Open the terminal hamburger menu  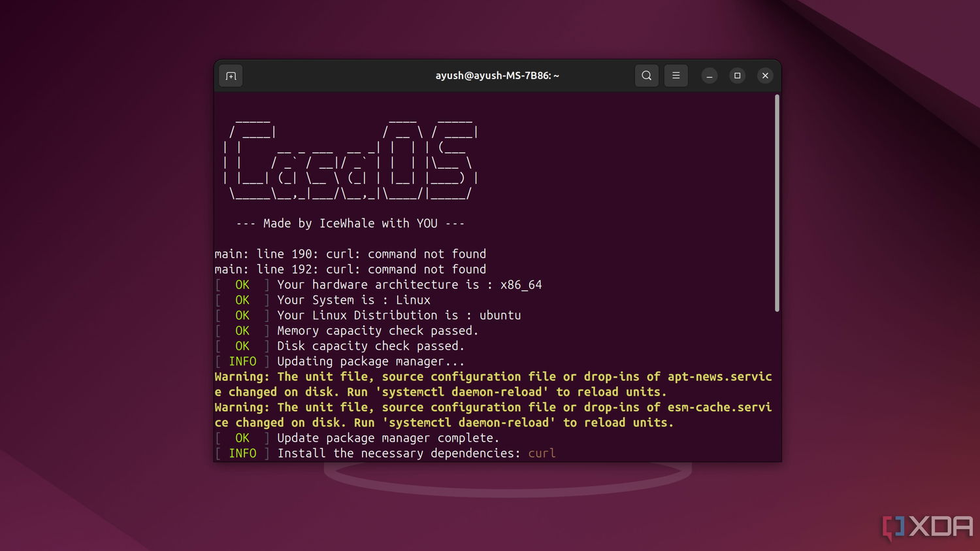(x=676, y=76)
